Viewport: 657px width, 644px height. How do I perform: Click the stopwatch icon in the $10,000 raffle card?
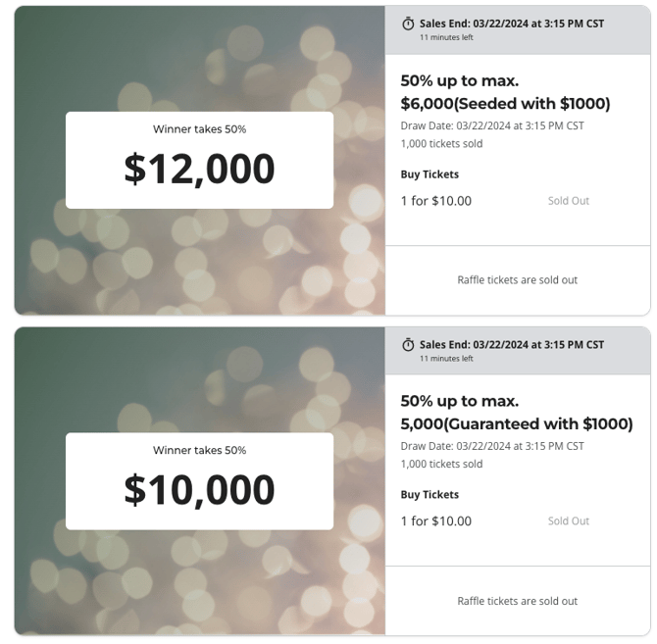pos(408,345)
